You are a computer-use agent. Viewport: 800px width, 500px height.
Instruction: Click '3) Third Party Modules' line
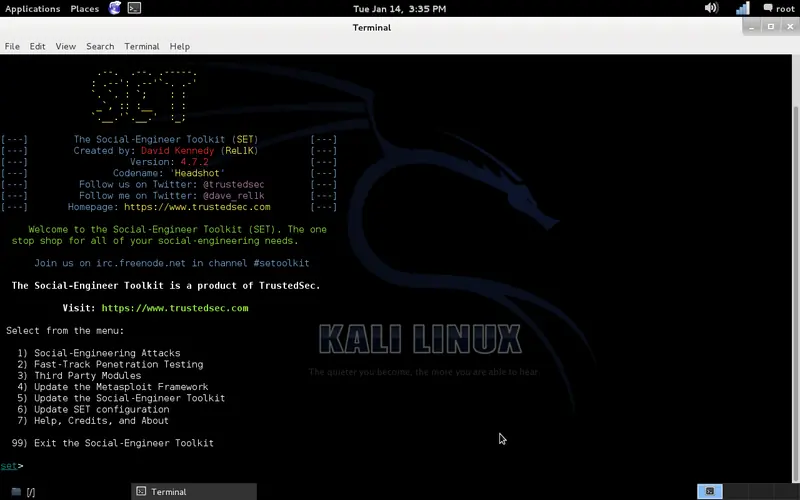[79, 375]
